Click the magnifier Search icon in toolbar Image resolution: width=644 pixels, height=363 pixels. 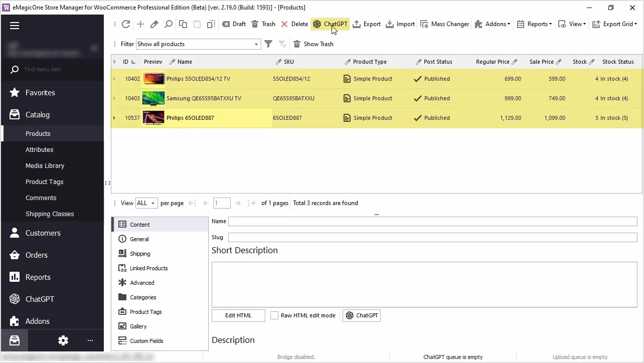169,24
